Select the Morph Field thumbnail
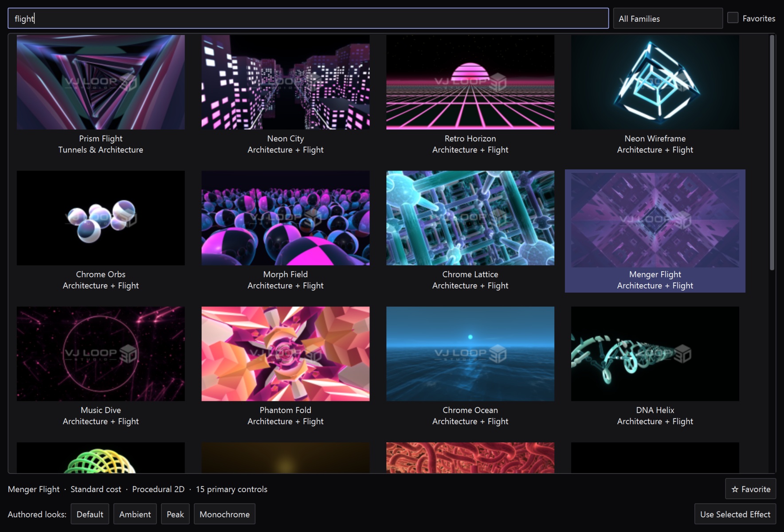784x532 pixels. [285, 218]
